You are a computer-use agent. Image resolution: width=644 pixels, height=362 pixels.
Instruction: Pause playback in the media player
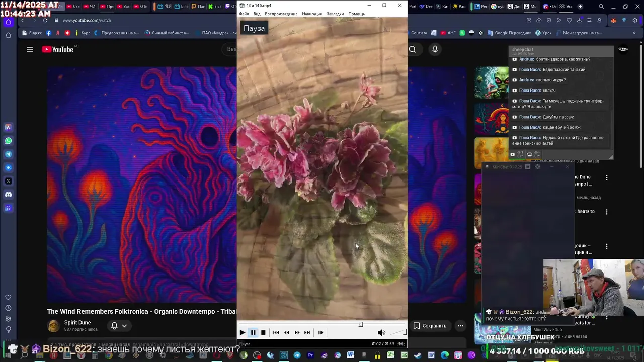click(x=253, y=333)
